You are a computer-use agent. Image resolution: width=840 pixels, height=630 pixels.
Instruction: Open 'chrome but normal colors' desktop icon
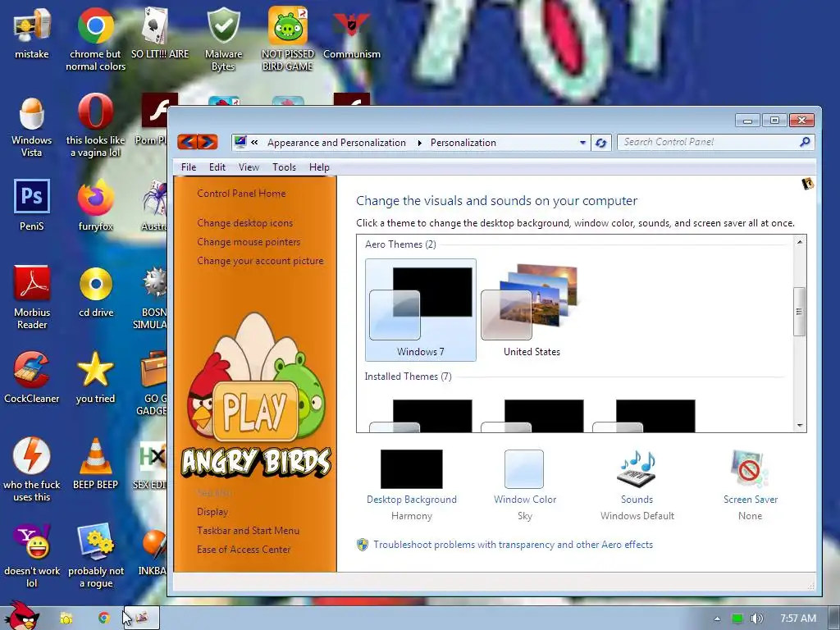click(95, 39)
